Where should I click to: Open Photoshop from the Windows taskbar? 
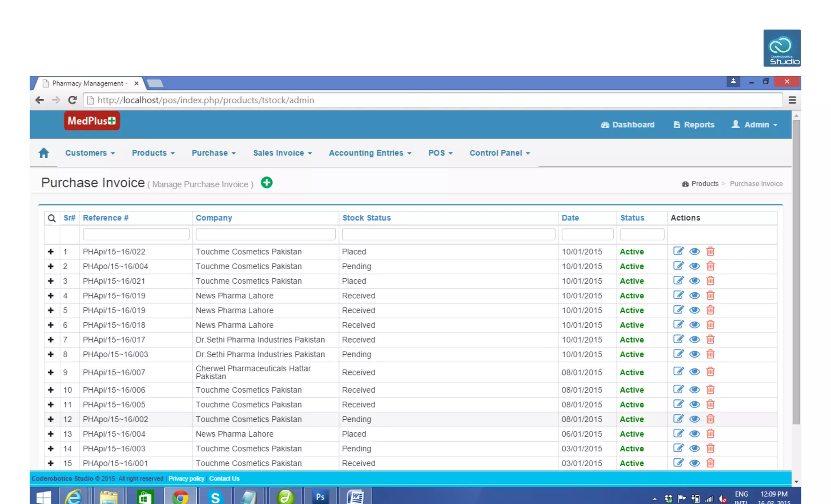click(320, 497)
